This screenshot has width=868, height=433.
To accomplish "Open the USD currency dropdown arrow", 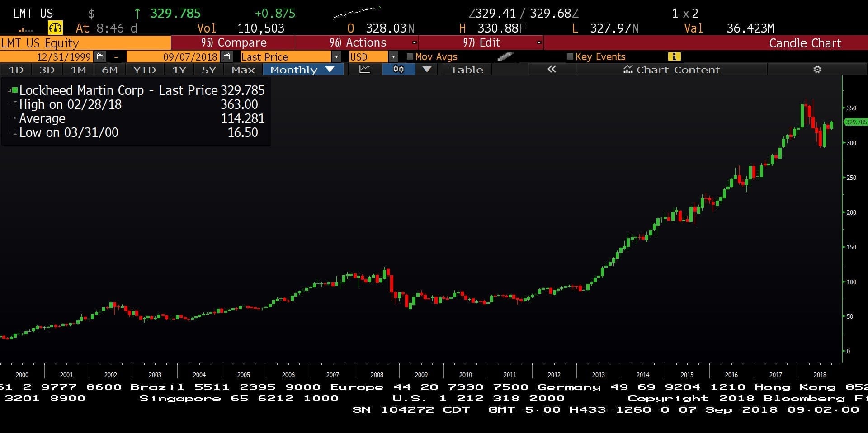I will [x=393, y=57].
